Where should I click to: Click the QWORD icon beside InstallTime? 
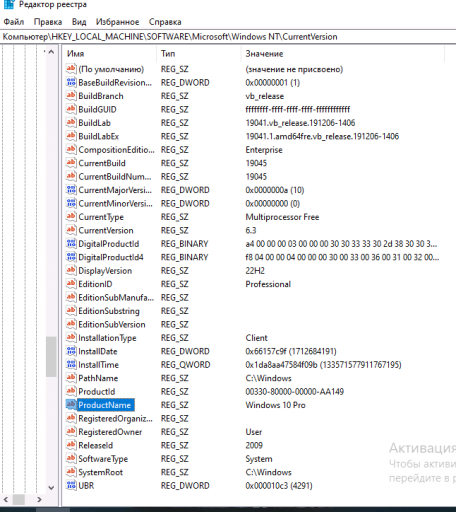(x=71, y=364)
